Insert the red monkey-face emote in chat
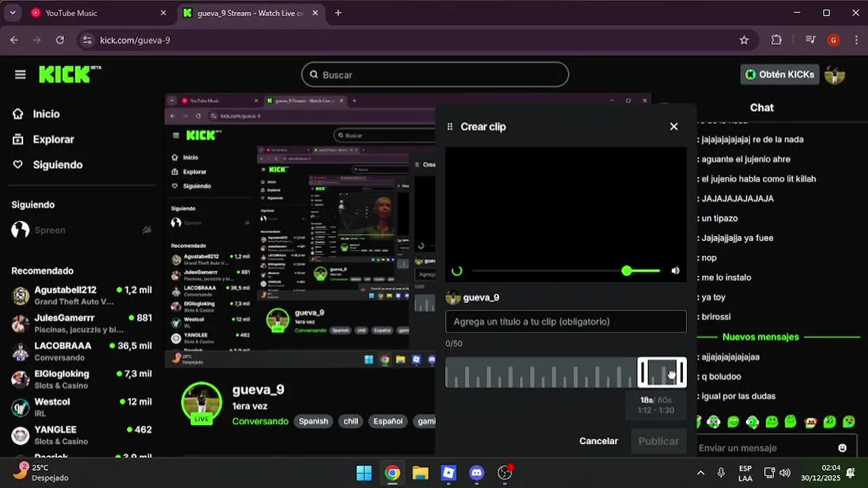 click(810, 422)
